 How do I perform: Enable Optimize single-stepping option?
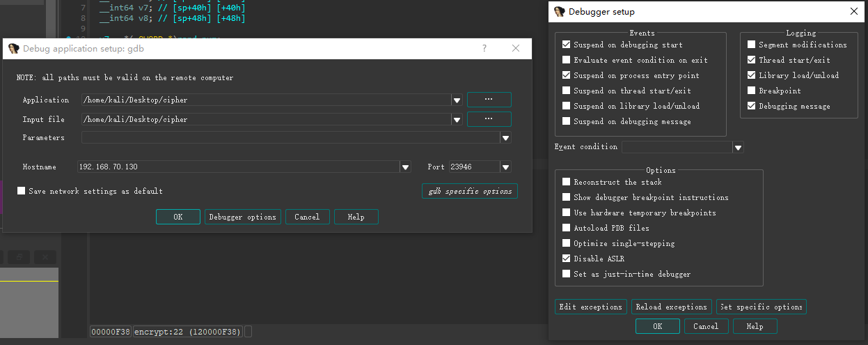[x=567, y=243]
